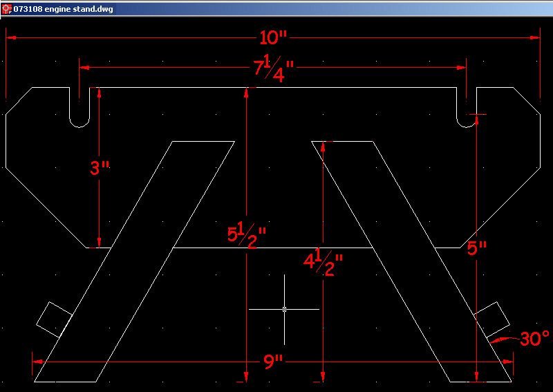Pick the 5" dimension label on right
Image resolution: width=553 pixels, height=392 pixels.
point(477,248)
